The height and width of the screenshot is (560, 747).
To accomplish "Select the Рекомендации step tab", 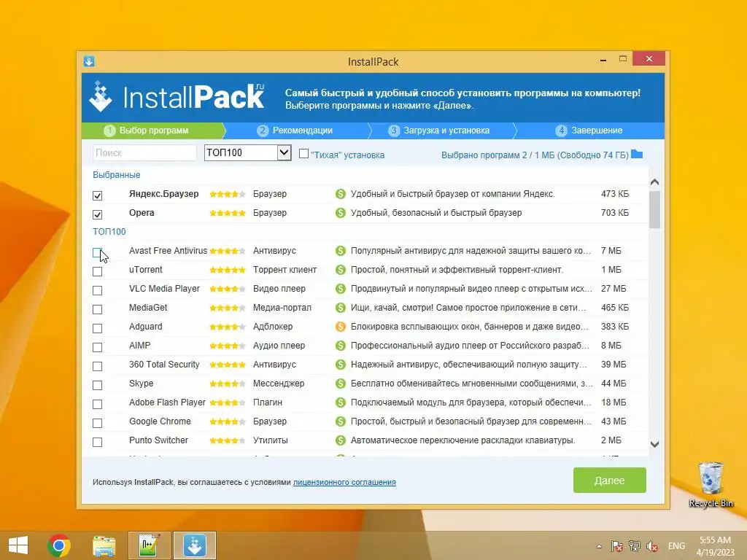I will pyautogui.click(x=296, y=131).
